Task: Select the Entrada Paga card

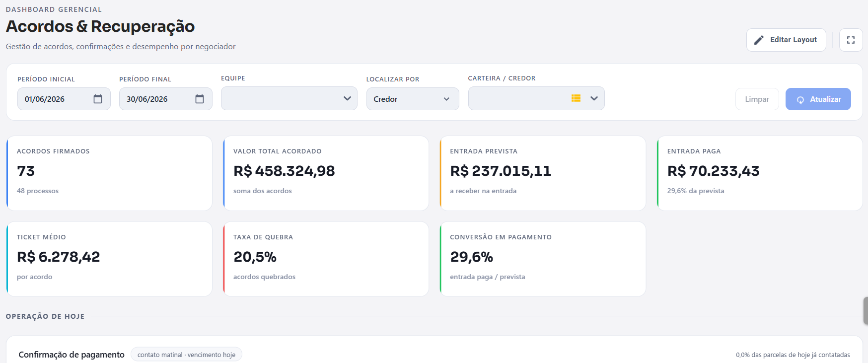Action: pos(759,173)
